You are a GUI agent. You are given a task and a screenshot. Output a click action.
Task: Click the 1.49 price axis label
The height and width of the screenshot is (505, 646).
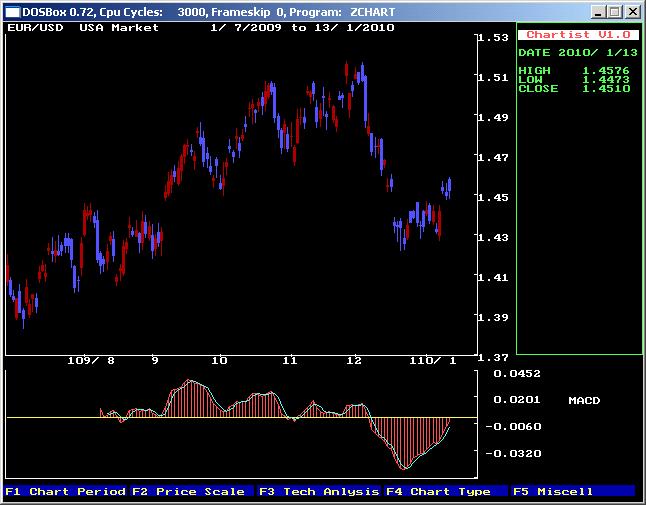click(x=493, y=117)
